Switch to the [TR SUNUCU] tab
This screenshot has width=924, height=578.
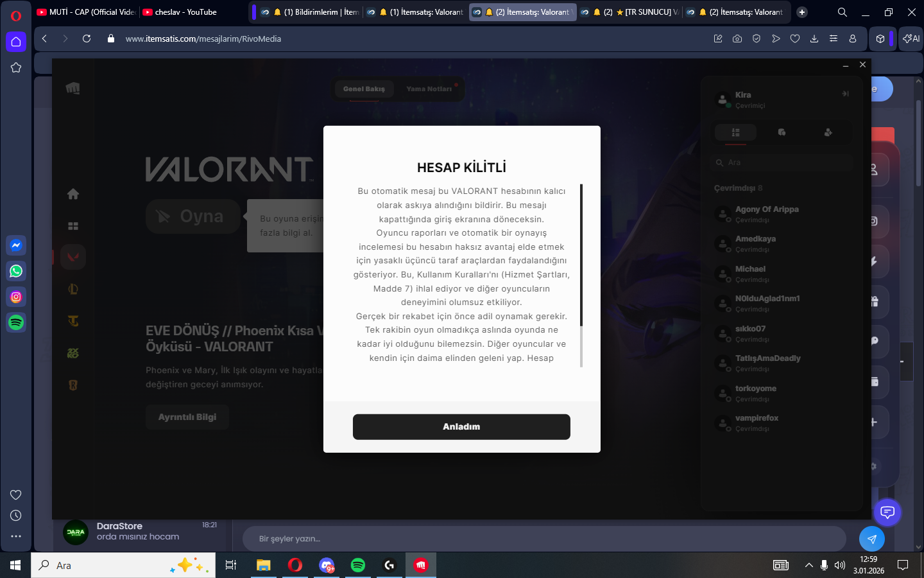pos(629,12)
